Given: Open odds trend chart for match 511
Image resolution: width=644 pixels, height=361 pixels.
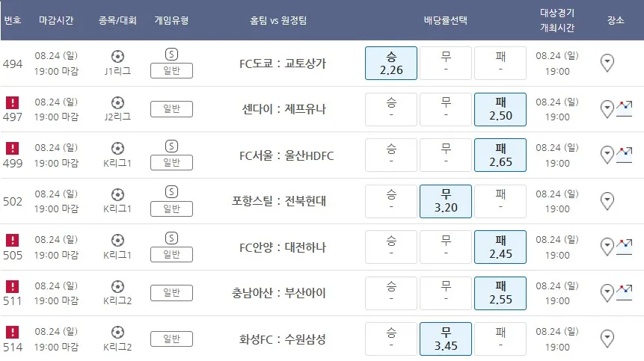Looking at the screenshot, I should pyautogui.click(x=625, y=292).
